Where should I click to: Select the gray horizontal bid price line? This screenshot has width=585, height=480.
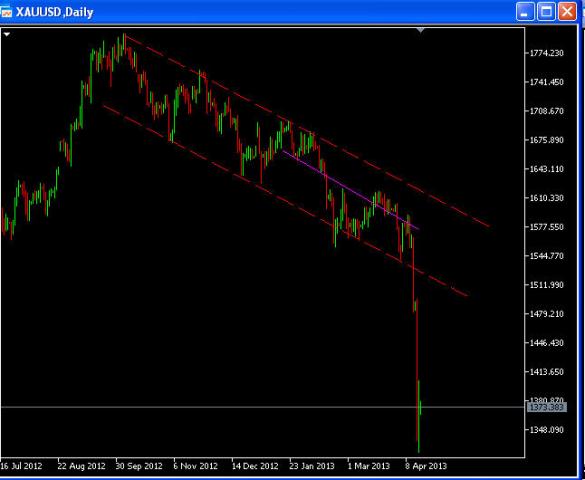tap(263, 407)
